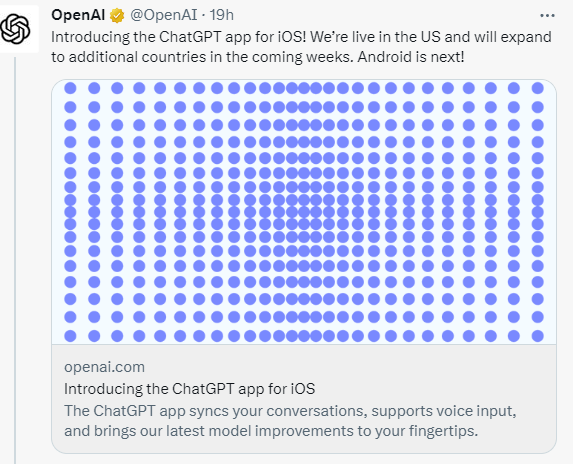Open the OpenAI profile avatar logo
573x464 pixels.
(x=16, y=29)
